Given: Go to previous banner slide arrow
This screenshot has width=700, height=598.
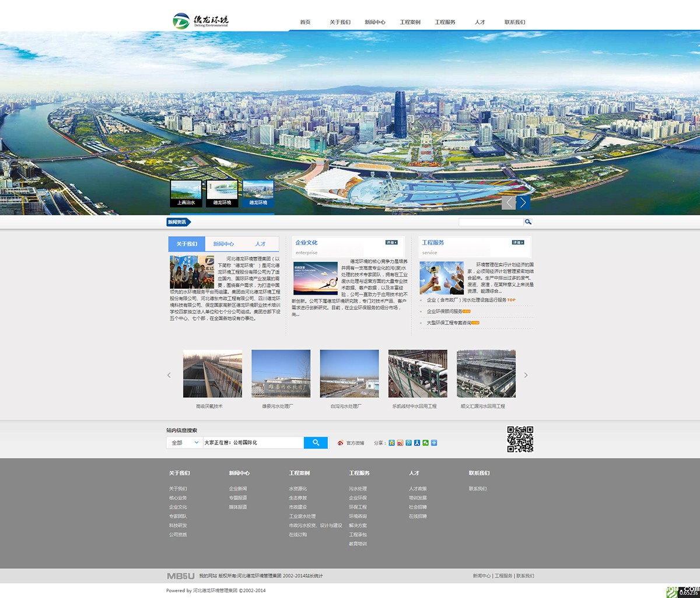Looking at the screenshot, I should [509, 202].
